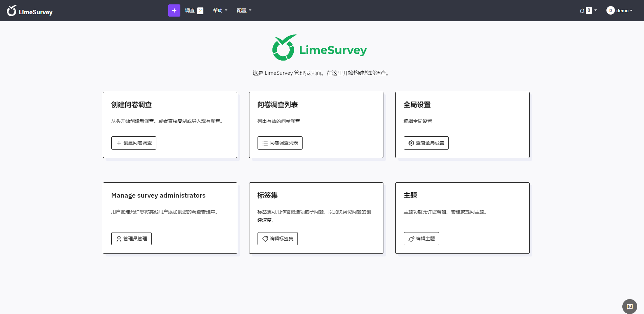Click the purple plus create button
Image resolution: width=644 pixels, height=314 pixels.
(174, 10)
